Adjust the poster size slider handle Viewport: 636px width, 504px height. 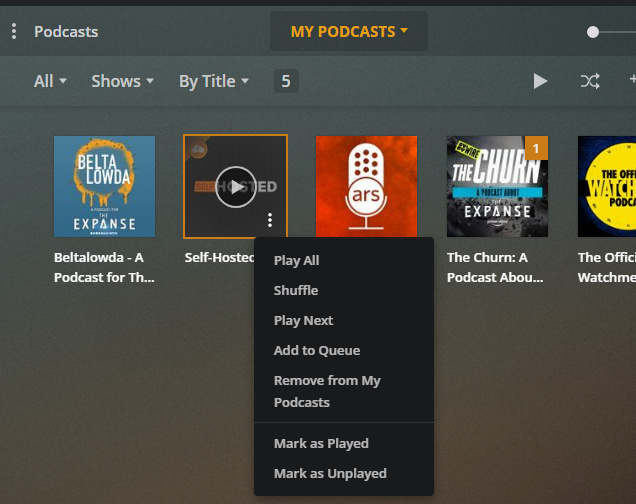click(x=593, y=32)
